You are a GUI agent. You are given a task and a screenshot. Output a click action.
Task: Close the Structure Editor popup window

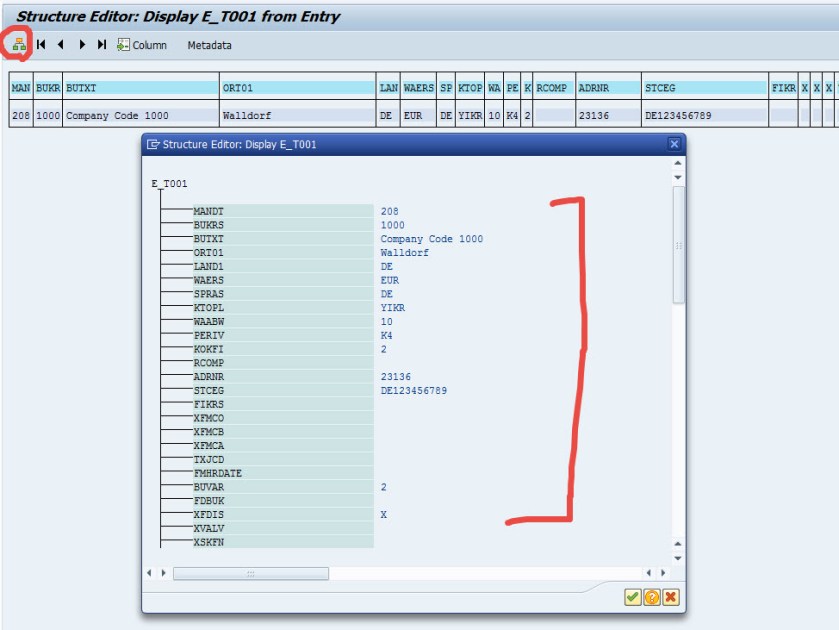pyautogui.click(x=674, y=144)
